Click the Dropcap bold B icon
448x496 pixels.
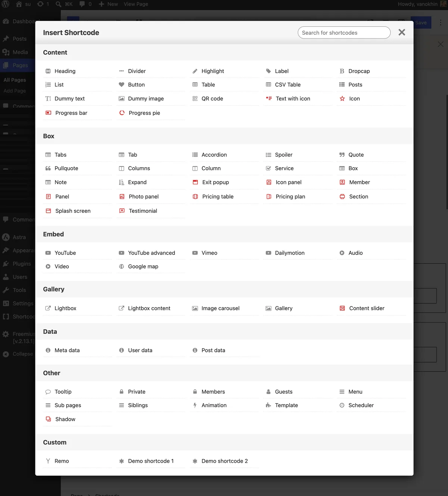[x=342, y=71]
